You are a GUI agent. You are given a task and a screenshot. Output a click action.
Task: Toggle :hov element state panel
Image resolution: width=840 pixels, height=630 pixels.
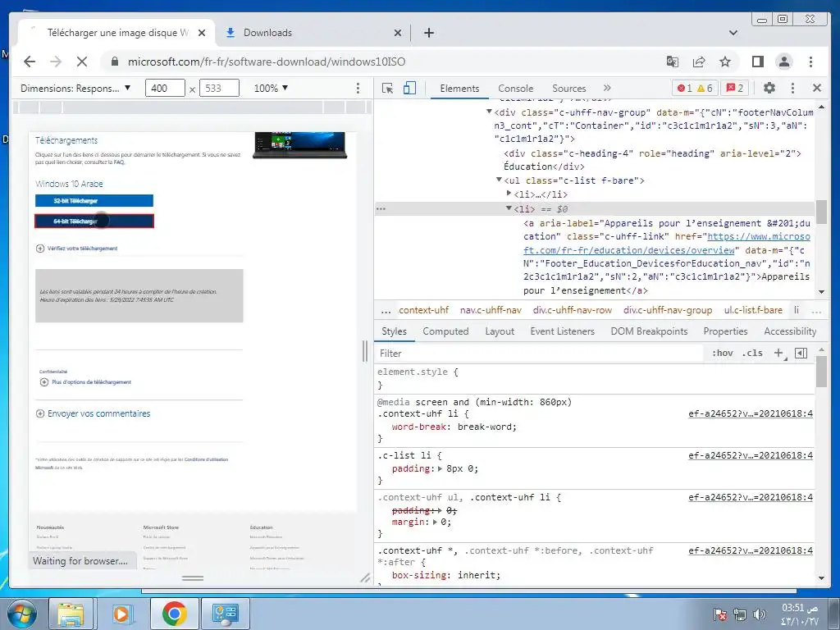click(722, 353)
